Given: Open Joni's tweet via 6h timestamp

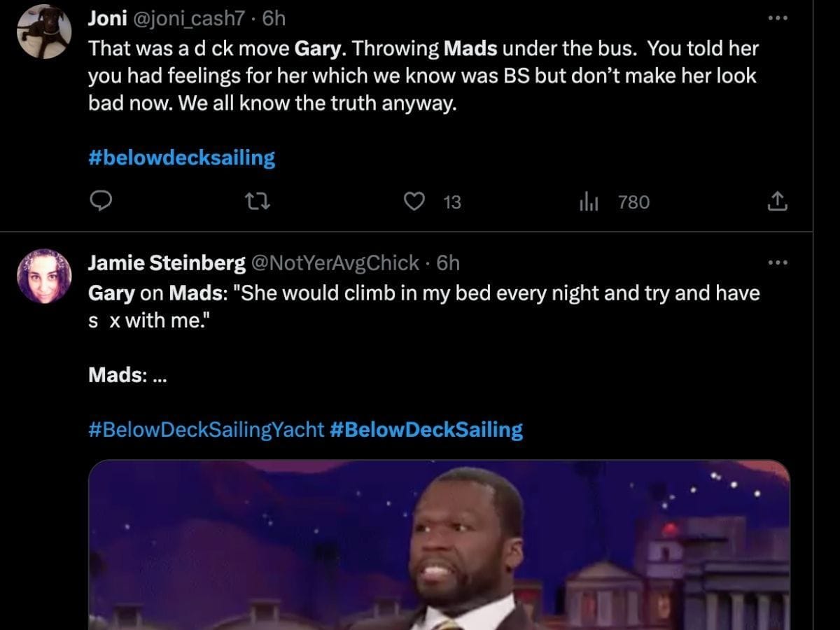Looking at the screenshot, I should [x=274, y=18].
